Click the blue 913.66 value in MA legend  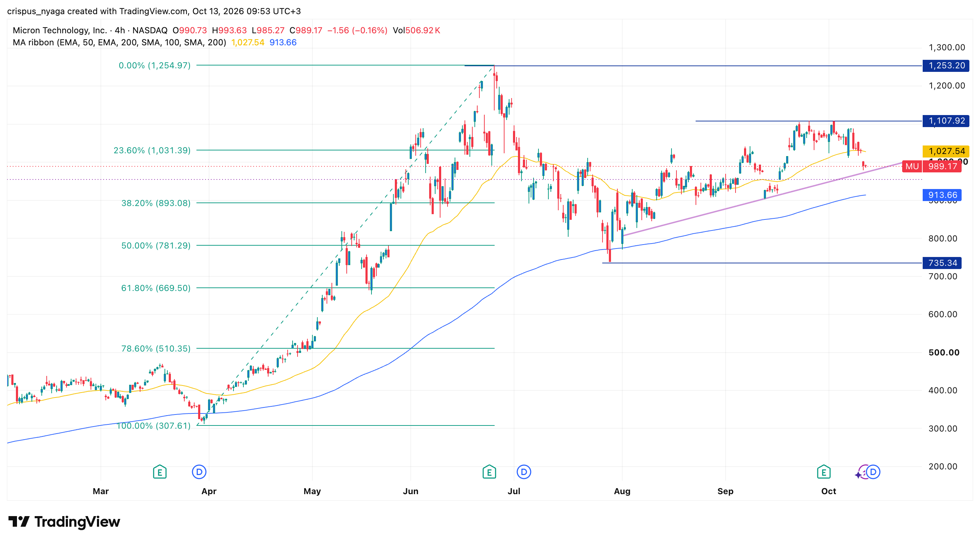pyautogui.click(x=283, y=42)
